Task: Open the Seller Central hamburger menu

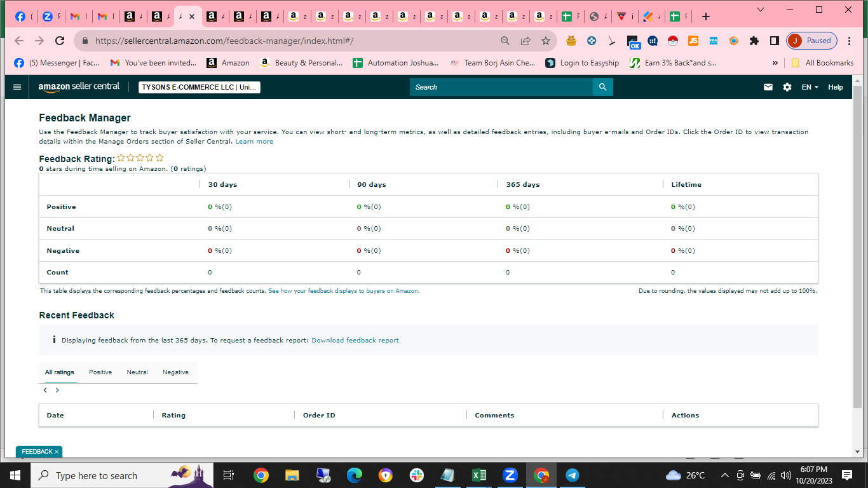Action: [x=17, y=87]
